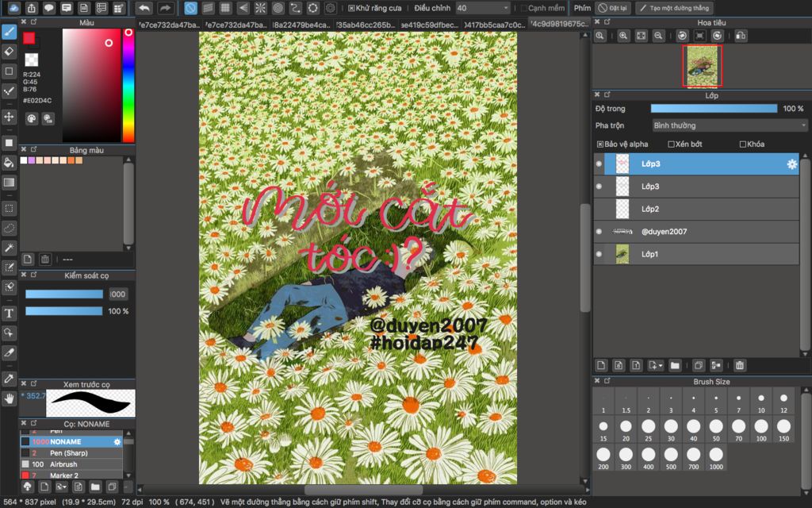Open the selected Lớp3 layer settings gear
This screenshot has height=508, width=812.
point(792,164)
